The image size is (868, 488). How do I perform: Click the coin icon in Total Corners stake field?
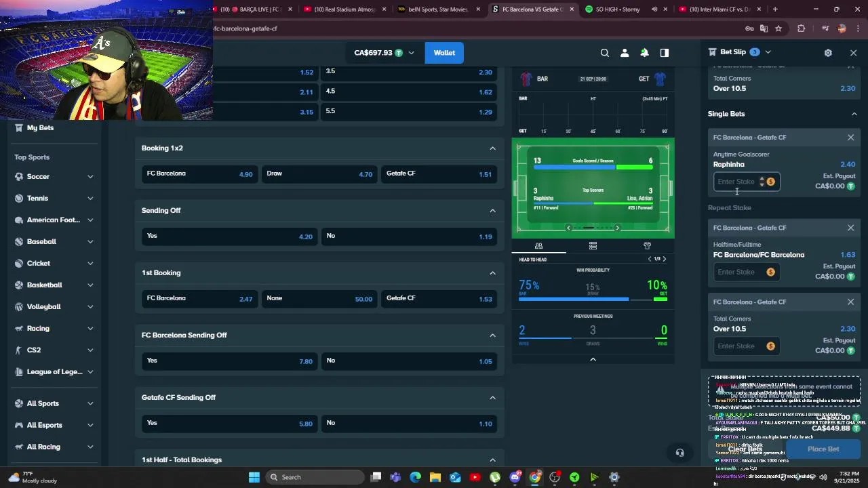click(x=770, y=346)
